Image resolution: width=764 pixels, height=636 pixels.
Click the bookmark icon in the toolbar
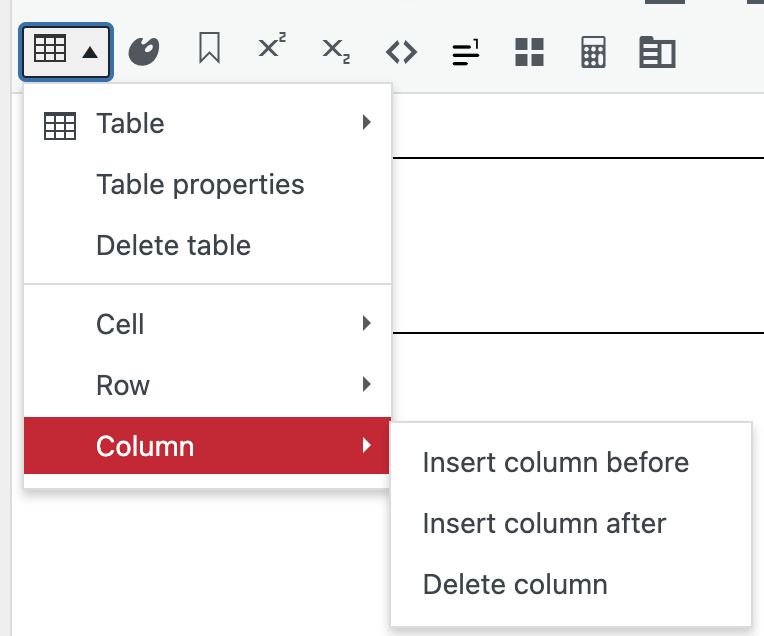(x=209, y=50)
